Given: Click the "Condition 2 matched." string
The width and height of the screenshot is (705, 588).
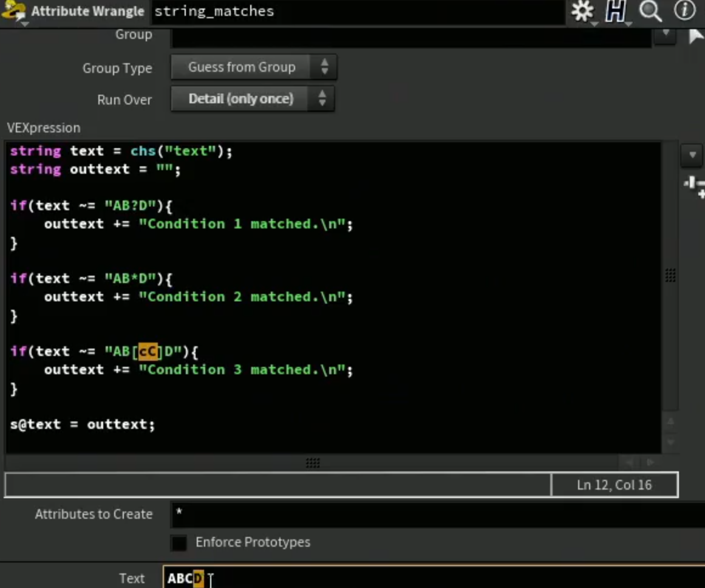Looking at the screenshot, I should (242, 297).
